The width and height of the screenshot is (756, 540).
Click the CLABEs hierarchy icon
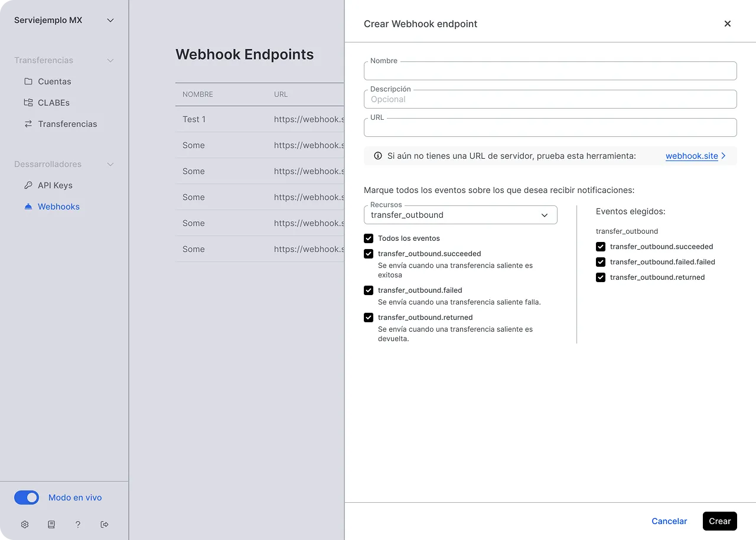tap(28, 103)
